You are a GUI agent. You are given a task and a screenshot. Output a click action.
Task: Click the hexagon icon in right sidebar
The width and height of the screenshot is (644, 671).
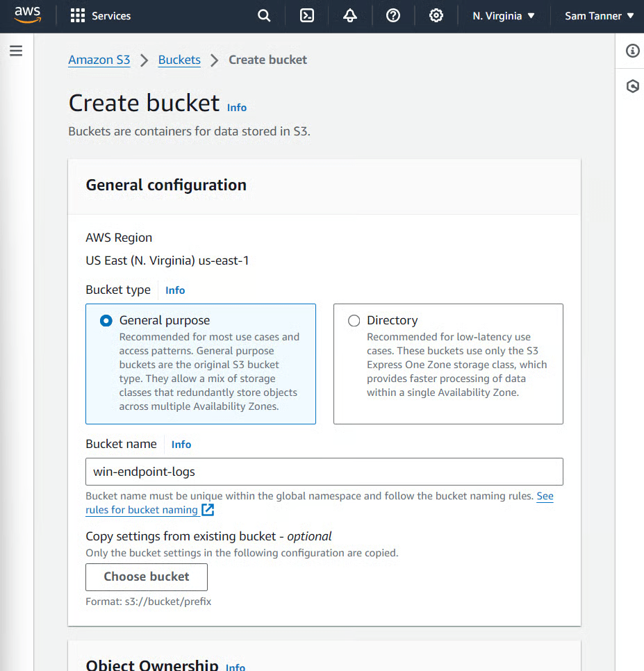[632, 86]
